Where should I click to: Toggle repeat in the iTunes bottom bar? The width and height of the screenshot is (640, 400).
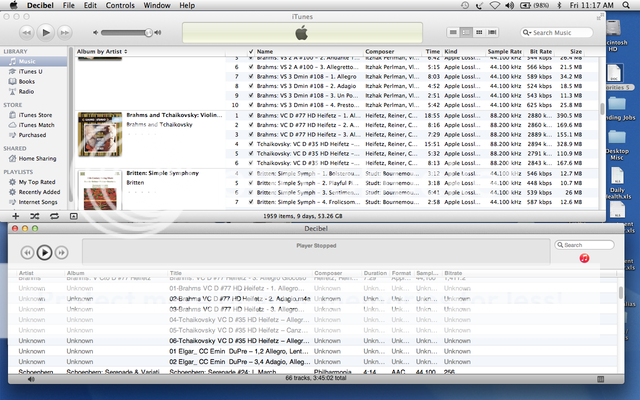click(x=54, y=216)
